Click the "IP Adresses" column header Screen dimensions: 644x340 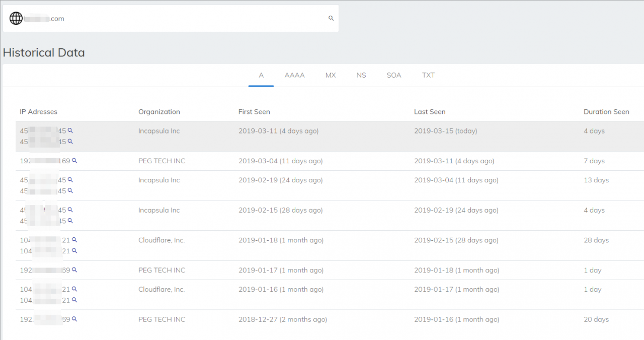(39, 112)
